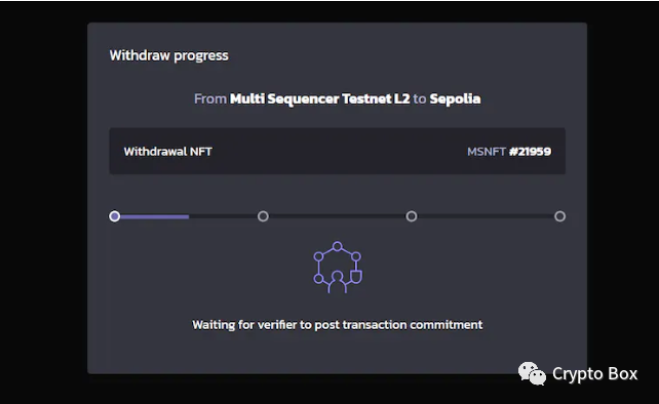The height and width of the screenshot is (404, 659).
Task: Click the Withdrawal NFT info row
Action: coord(337,151)
